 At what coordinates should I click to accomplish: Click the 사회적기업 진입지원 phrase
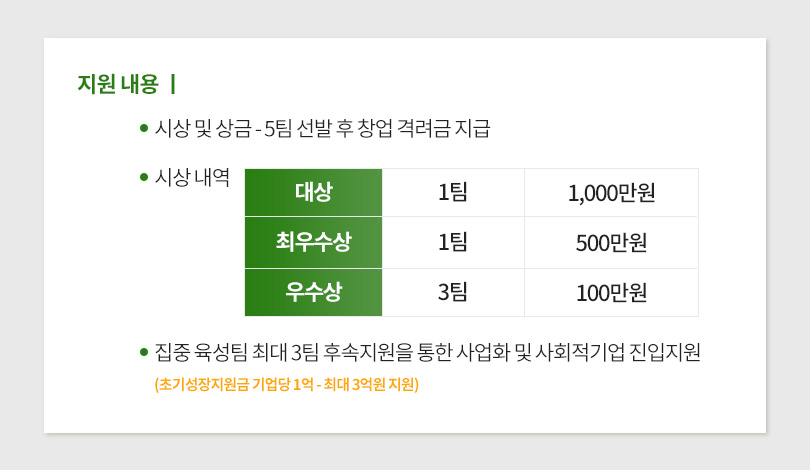pyautogui.click(x=618, y=352)
